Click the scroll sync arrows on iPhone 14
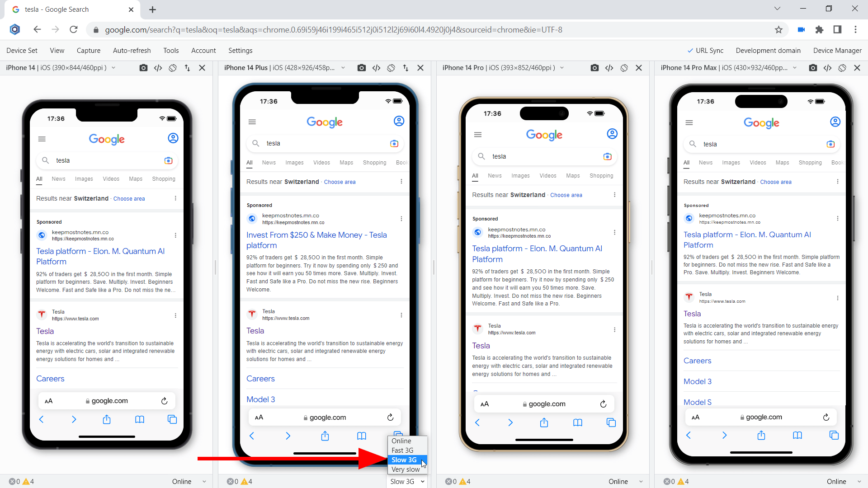The width and height of the screenshot is (868, 488). [x=187, y=68]
